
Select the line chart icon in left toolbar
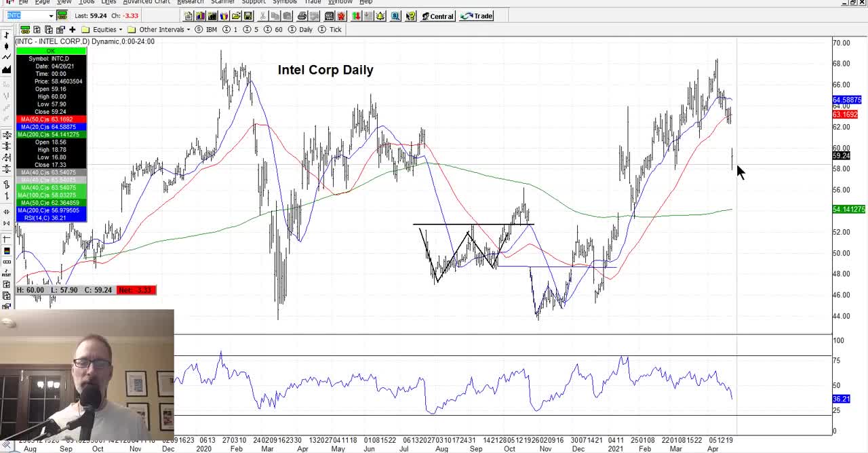click(x=6, y=58)
